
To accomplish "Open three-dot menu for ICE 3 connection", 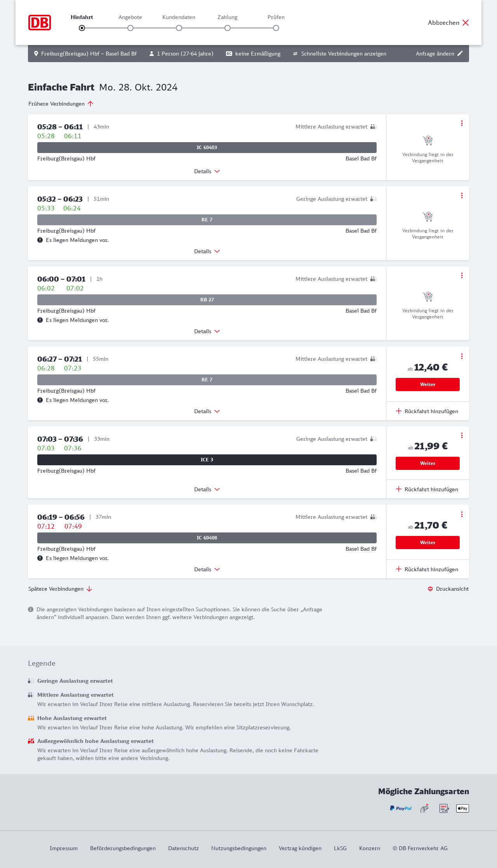I will pos(462,435).
